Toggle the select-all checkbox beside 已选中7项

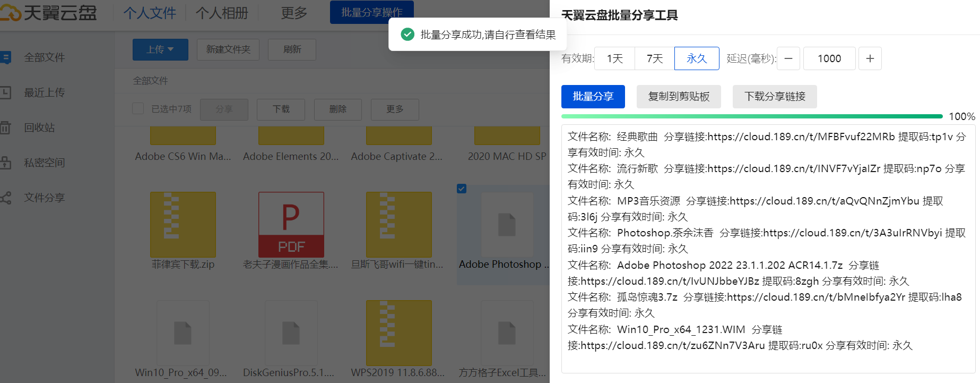(x=138, y=109)
